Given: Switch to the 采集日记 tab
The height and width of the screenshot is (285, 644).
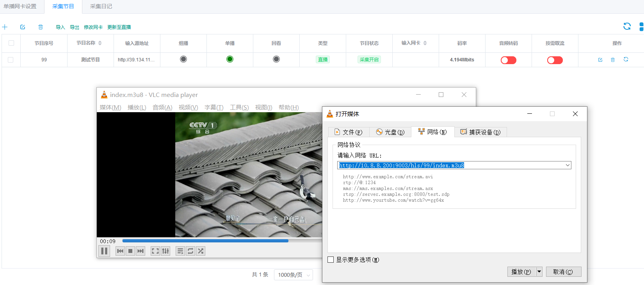Looking at the screenshot, I should [x=101, y=6].
